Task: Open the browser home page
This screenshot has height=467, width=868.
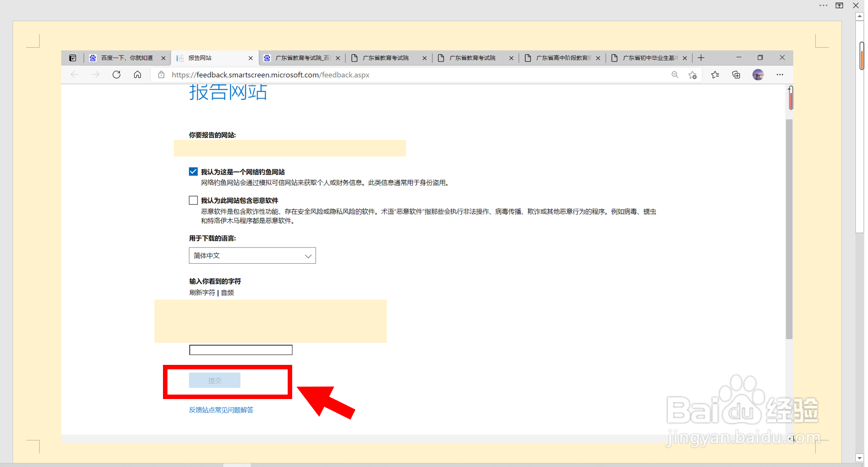Action: tap(138, 75)
